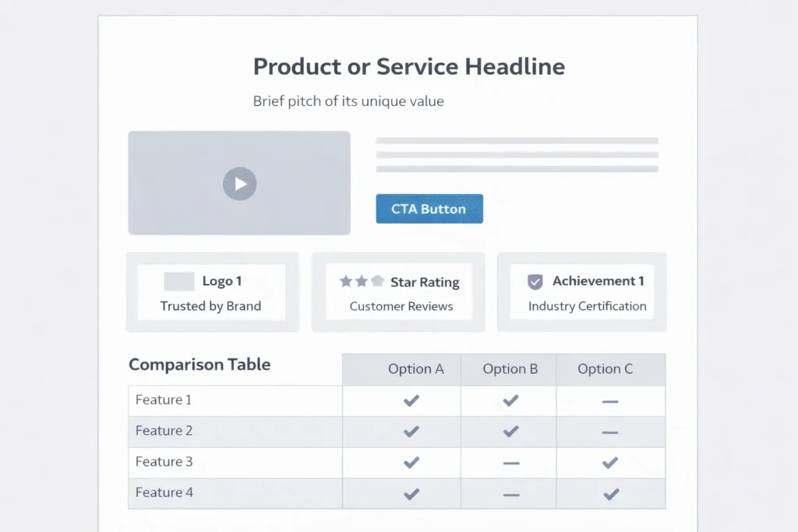This screenshot has width=798, height=532.
Task: Click the video play button
Action: (x=239, y=184)
